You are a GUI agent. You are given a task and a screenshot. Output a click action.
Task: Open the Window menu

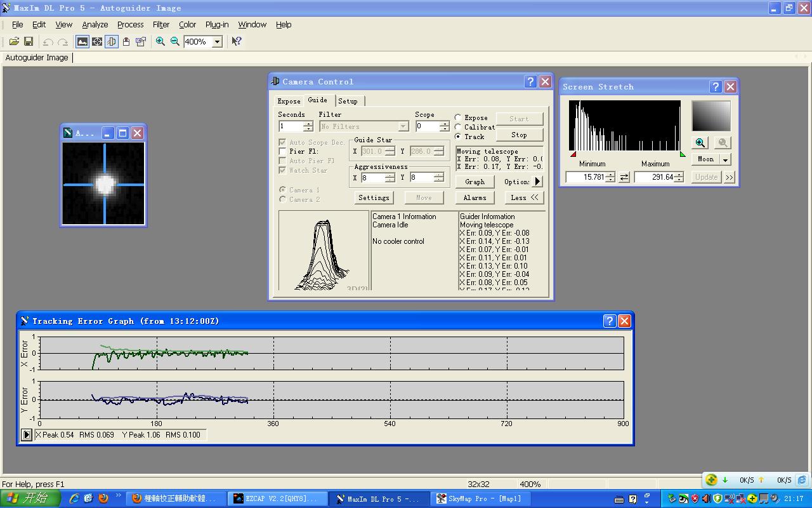(x=252, y=24)
